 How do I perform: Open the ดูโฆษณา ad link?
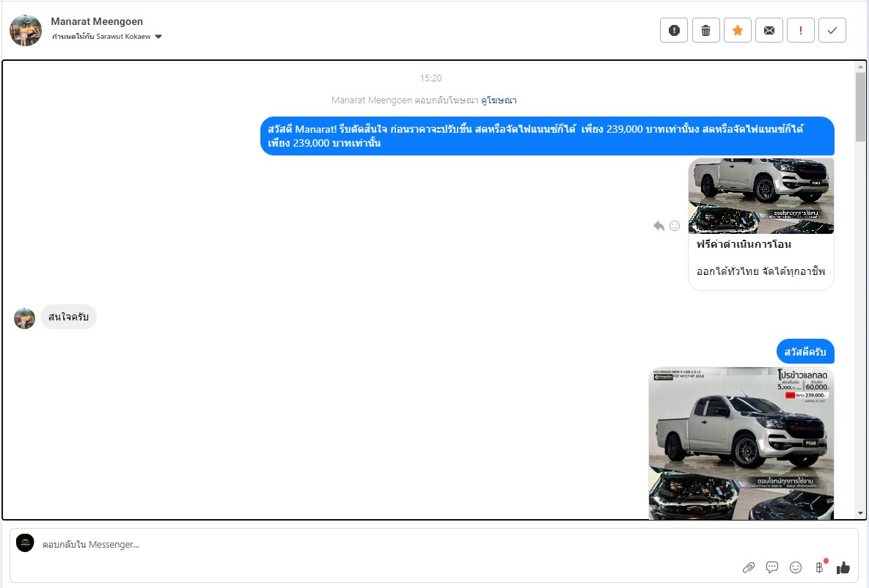tap(499, 100)
